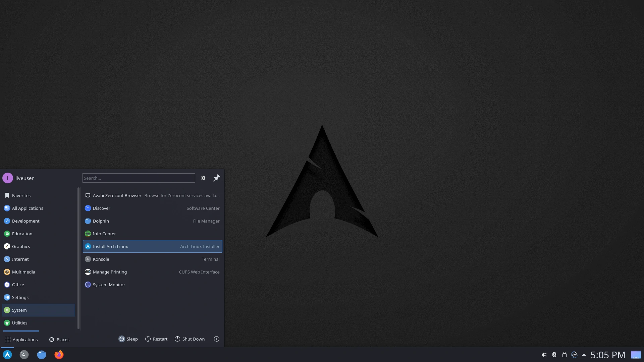Expand more session options arrow

(x=217, y=339)
